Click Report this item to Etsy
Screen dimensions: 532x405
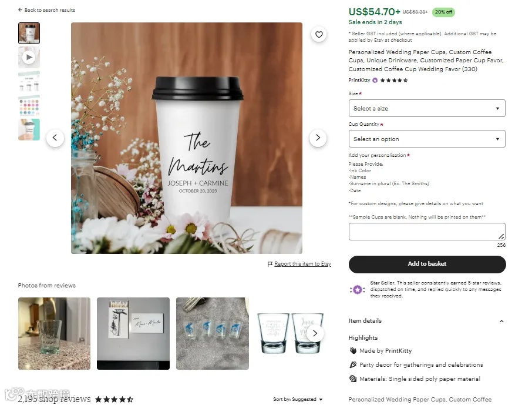pyautogui.click(x=302, y=264)
